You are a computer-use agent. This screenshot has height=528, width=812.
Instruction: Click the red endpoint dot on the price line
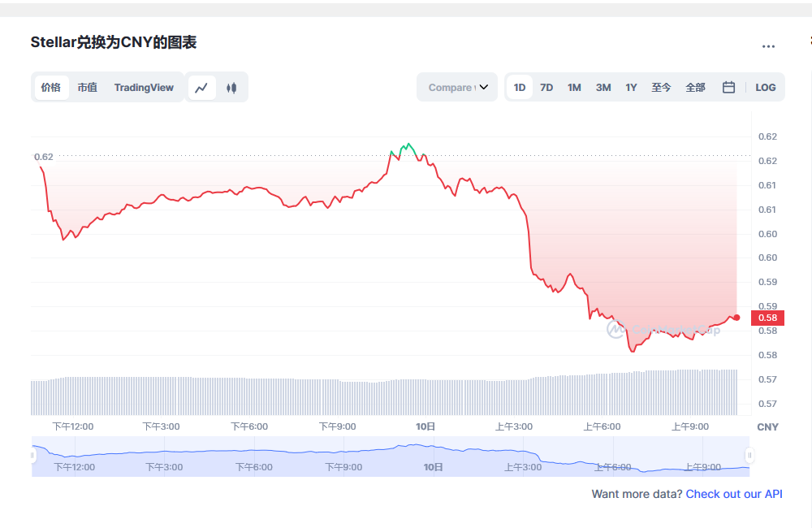pyautogui.click(x=736, y=318)
